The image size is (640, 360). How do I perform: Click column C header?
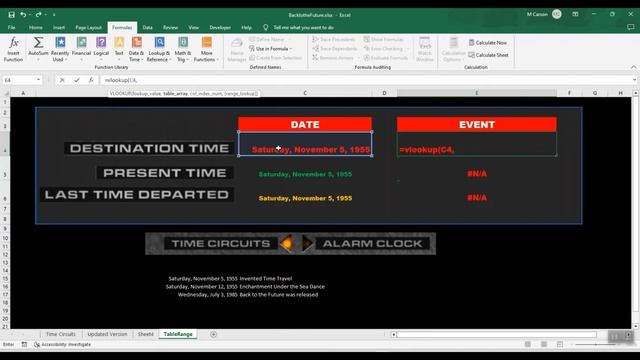coord(305,93)
